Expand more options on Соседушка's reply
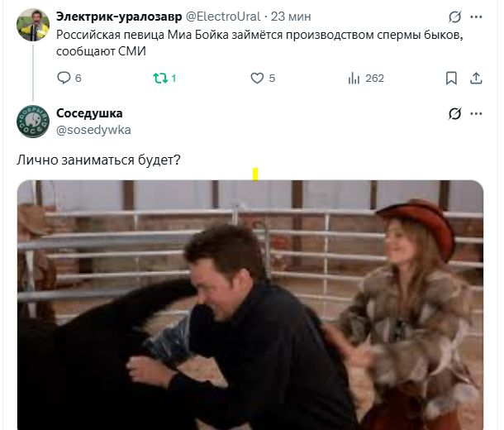The height and width of the screenshot is (430, 504). point(476,113)
